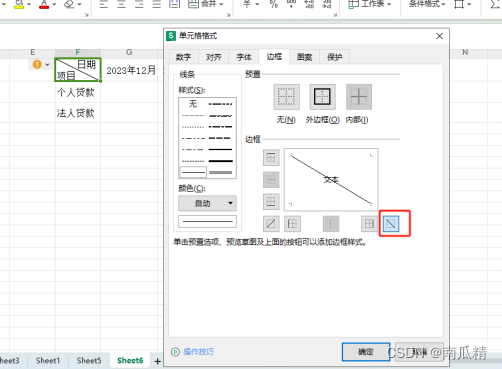Toggle the bottom border button
The width and height of the screenshot is (502, 369).
(x=271, y=202)
